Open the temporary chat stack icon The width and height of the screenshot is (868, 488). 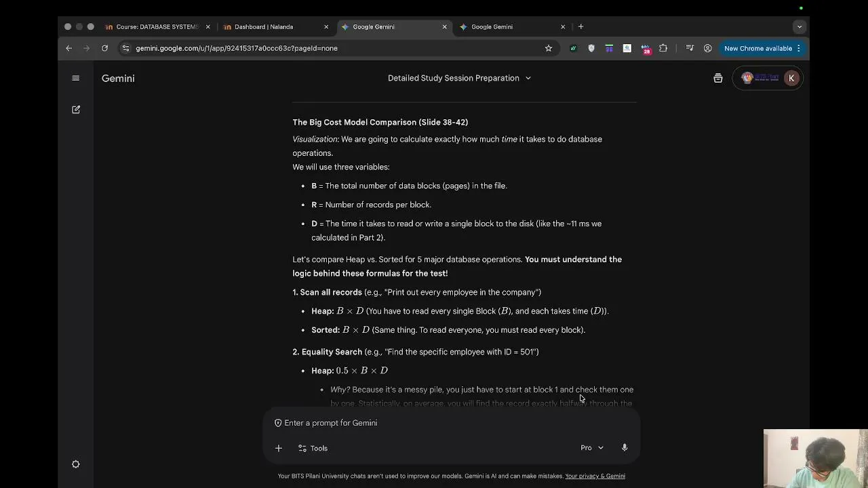point(717,78)
